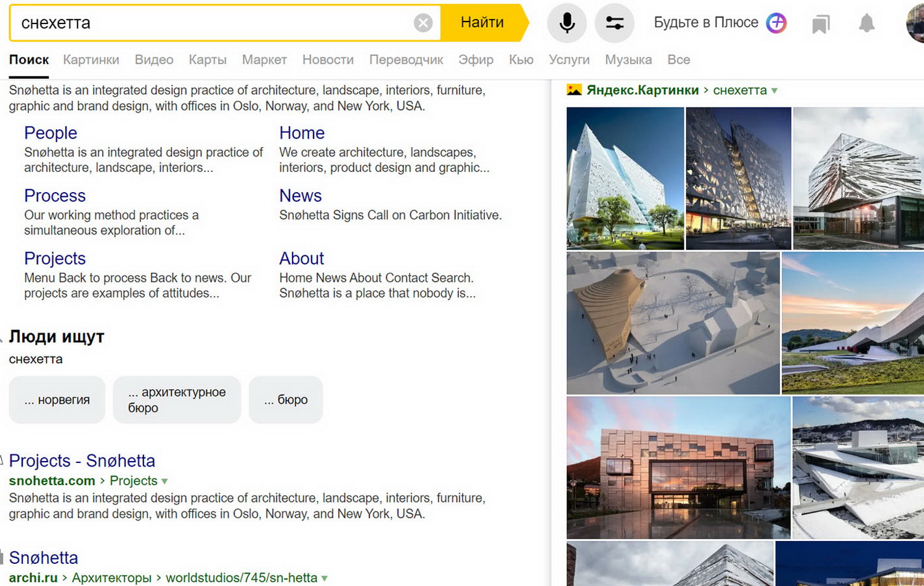
Task: Open the Process sitelink
Action: 55,196
